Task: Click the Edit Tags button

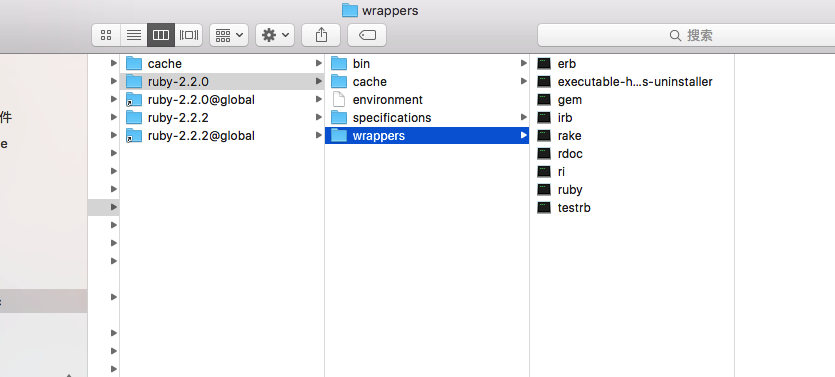Action: click(367, 35)
